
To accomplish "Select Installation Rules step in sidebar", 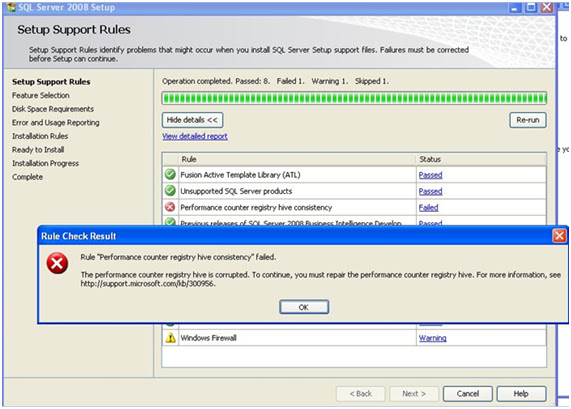I will pyautogui.click(x=40, y=136).
